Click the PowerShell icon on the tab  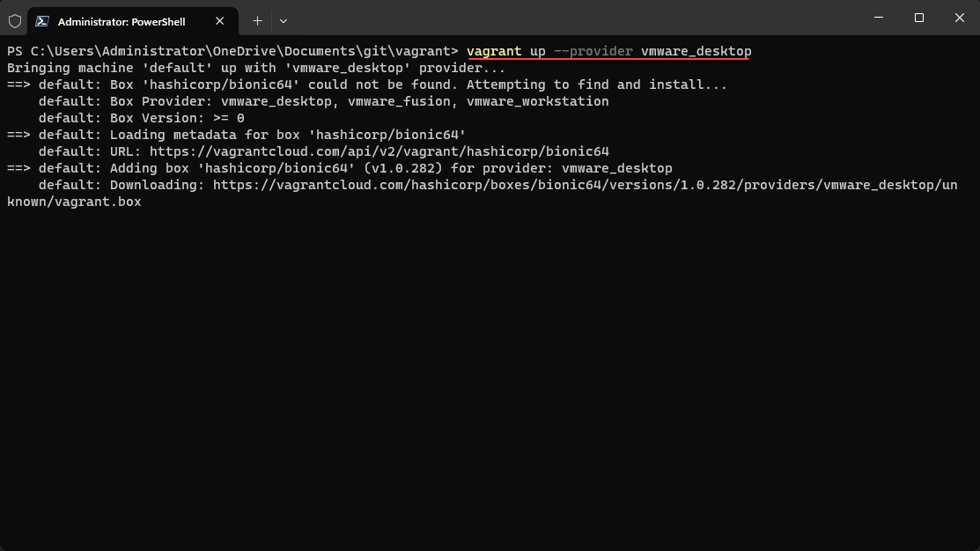[42, 21]
